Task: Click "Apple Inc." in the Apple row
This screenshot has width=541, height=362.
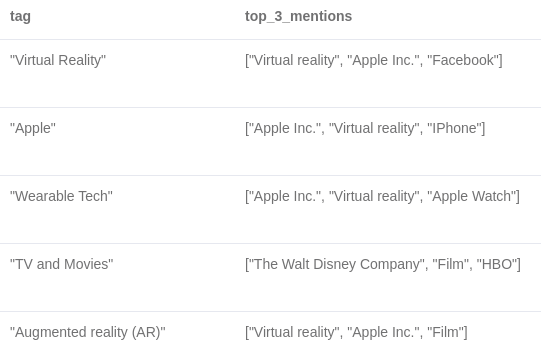Action: coord(285,128)
